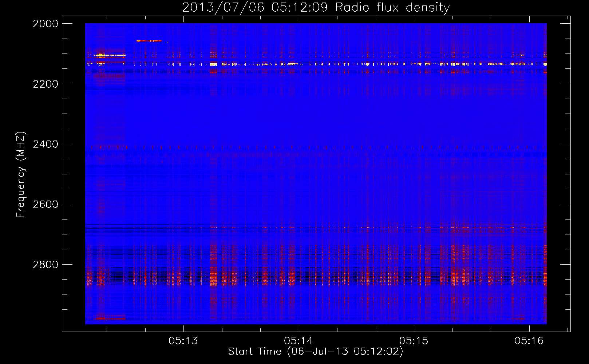Click the 'Frequency (MHZ)' y-axis label
The image size is (589, 364).
tap(21, 175)
